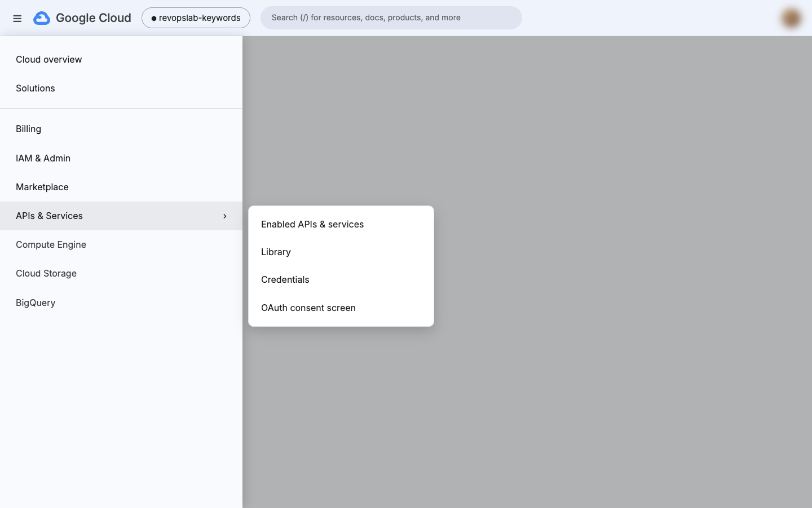Screen dimensions: 812x508
Task: Open Credentials from the submenu
Action: [x=341, y=279]
